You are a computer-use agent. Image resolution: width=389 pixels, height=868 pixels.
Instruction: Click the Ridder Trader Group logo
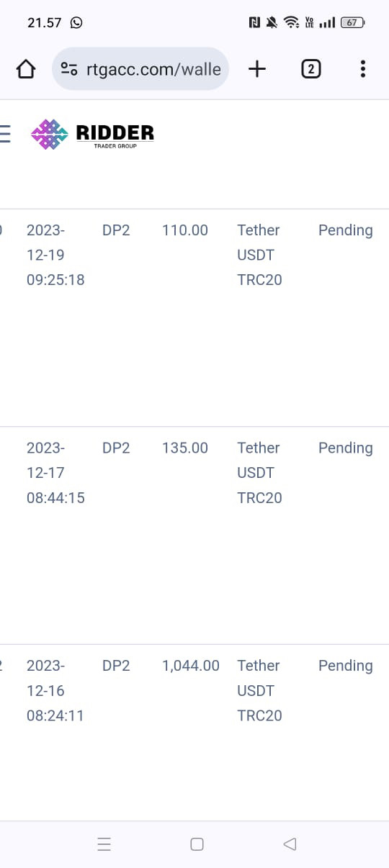point(92,135)
